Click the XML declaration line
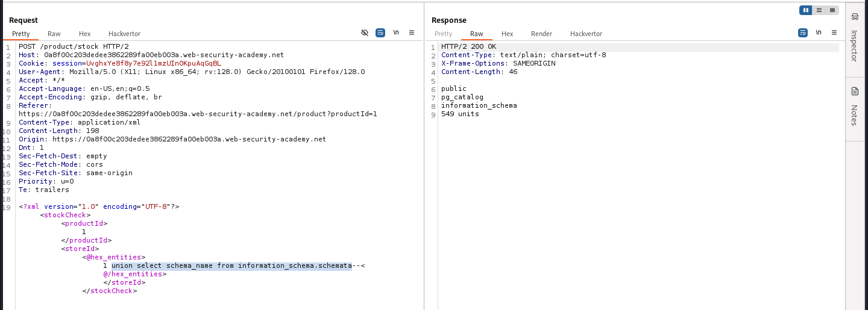 (x=99, y=206)
